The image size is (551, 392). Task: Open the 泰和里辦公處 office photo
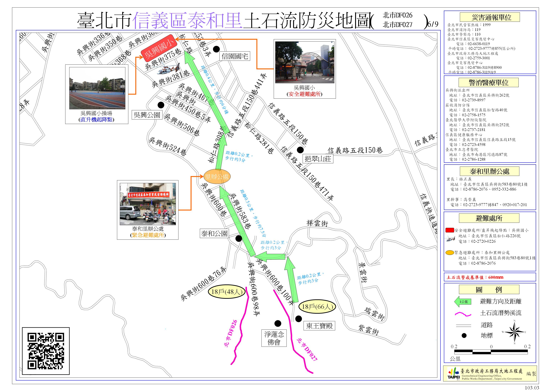[148, 204]
